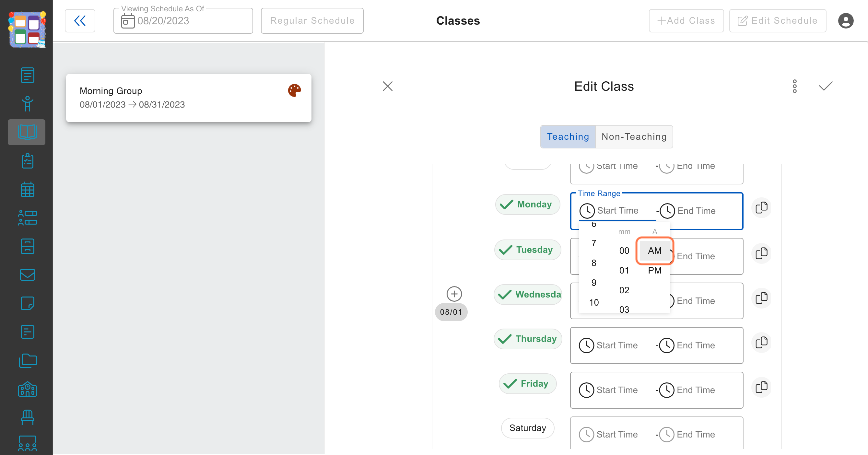This screenshot has height=455, width=868.
Task: Add a date range with plus circle
Action: point(454,294)
